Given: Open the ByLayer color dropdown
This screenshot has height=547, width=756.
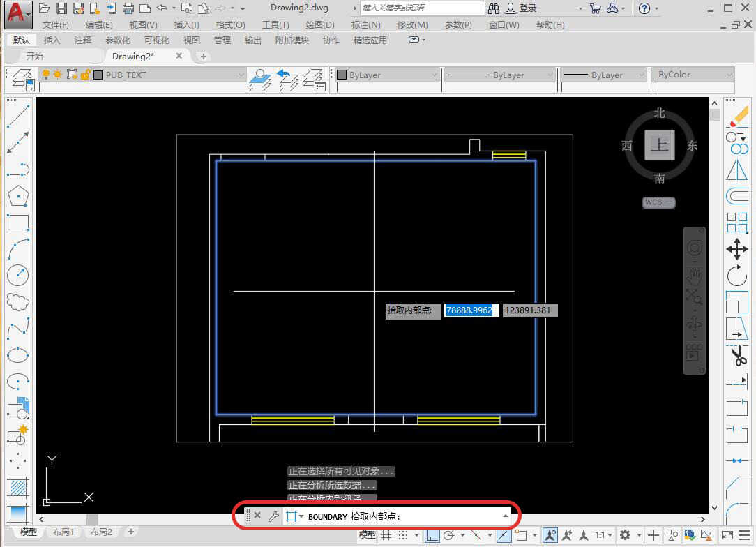Looking at the screenshot, I should point(434,75).
